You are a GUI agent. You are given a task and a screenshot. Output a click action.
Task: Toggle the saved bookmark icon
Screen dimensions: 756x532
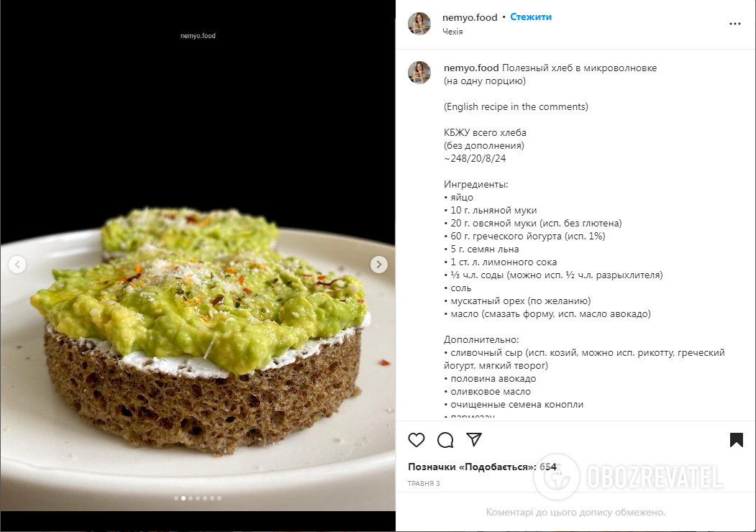coord(737,439)
